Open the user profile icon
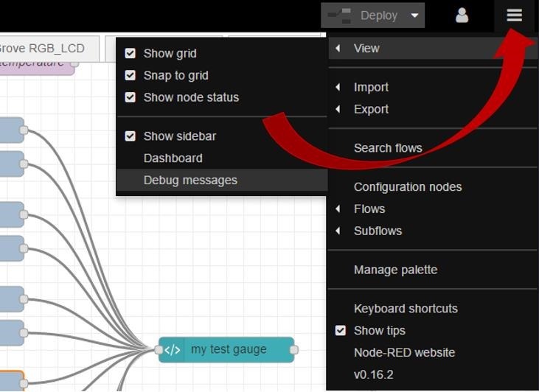Viewport: 539px width, 392px height. tap(462, 15)
